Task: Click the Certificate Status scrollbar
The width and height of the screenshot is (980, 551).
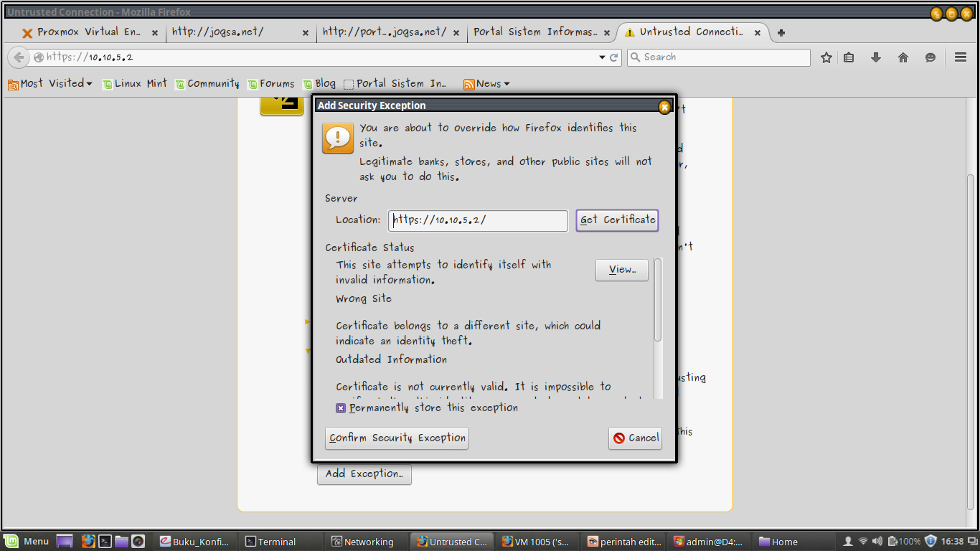Action: 658,300
